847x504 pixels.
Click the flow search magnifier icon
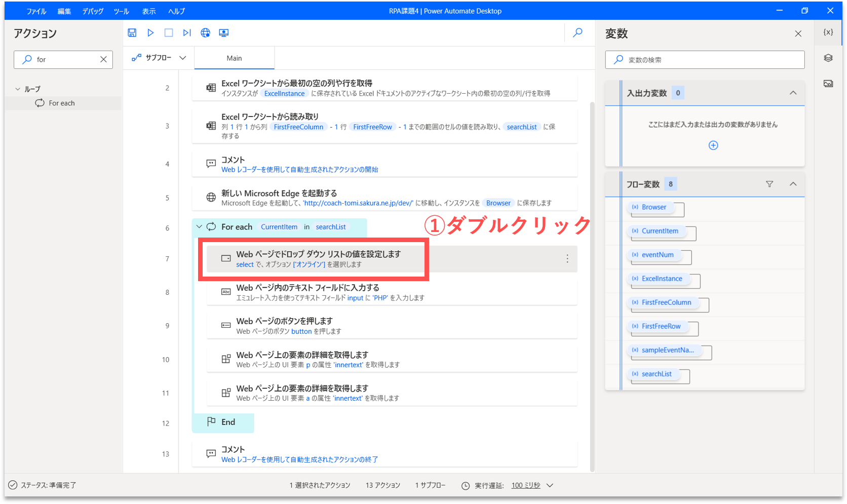coord(577,33)
